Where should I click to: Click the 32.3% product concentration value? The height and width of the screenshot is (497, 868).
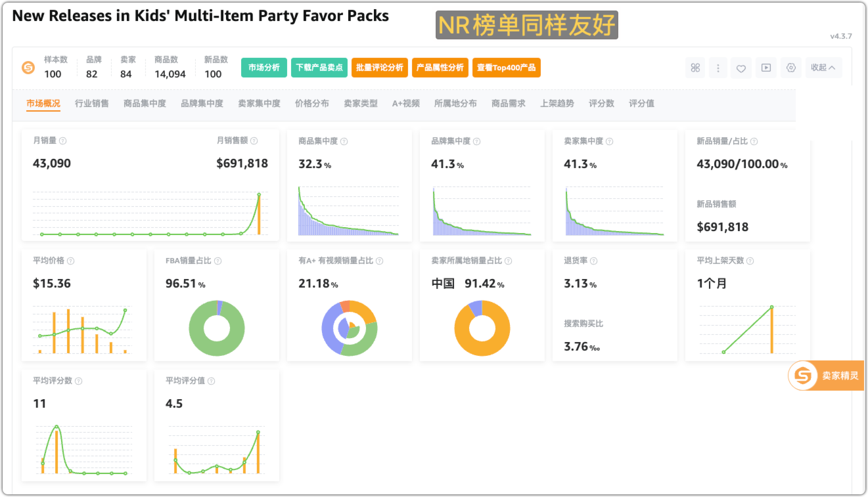click(315, 164)
